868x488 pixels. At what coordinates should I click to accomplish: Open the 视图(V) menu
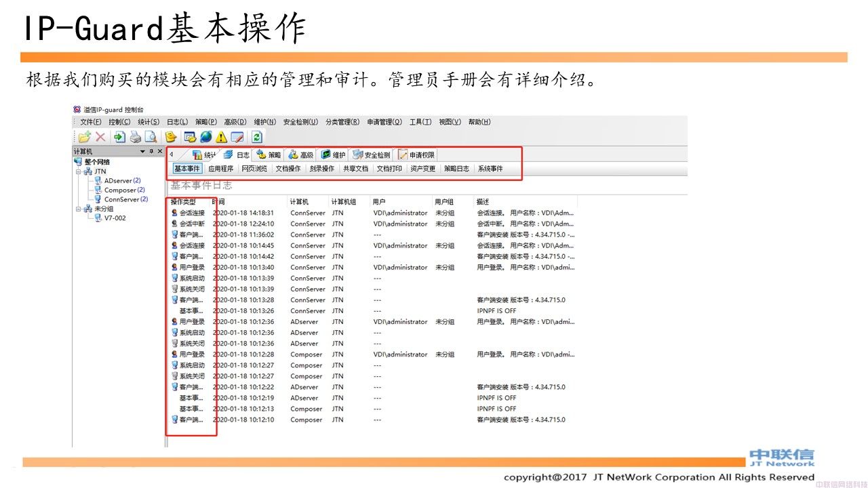450,122
